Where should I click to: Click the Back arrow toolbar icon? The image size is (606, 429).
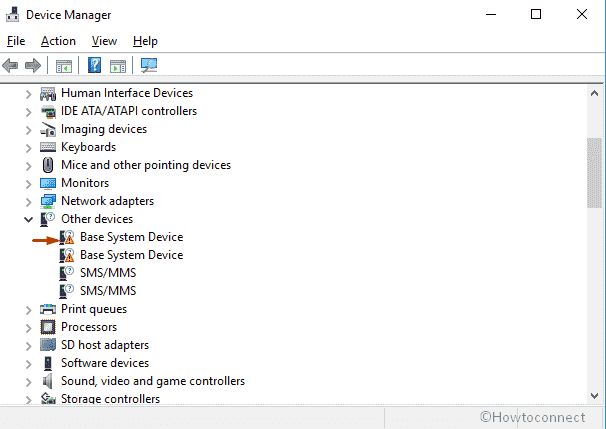10,65
